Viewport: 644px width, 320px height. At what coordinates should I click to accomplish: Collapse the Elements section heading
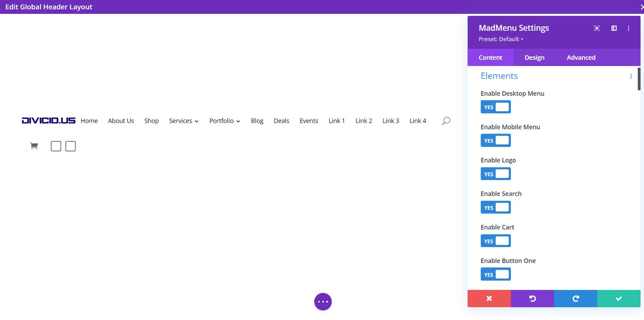click(x=499, y=76)
